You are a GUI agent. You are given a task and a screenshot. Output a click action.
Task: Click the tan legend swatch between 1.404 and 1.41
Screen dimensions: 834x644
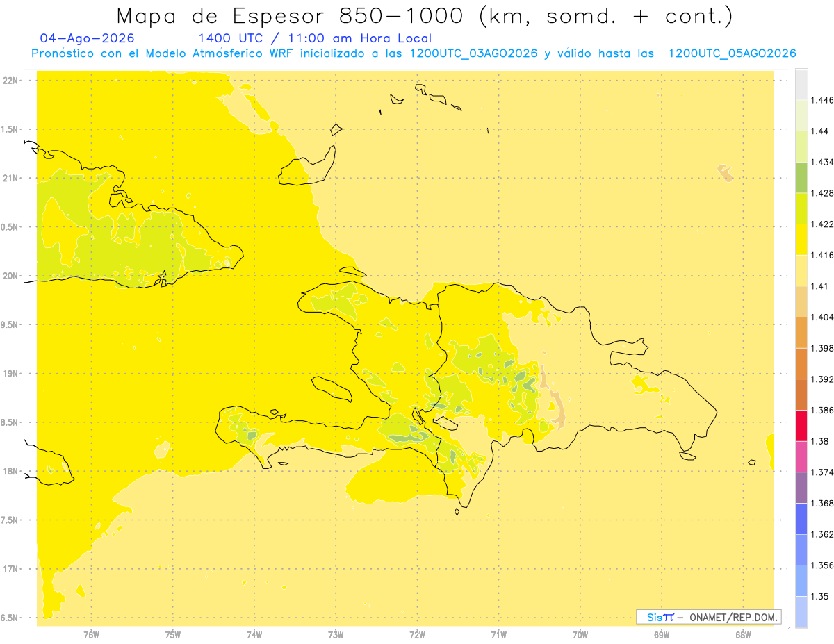tap(801, 302)
